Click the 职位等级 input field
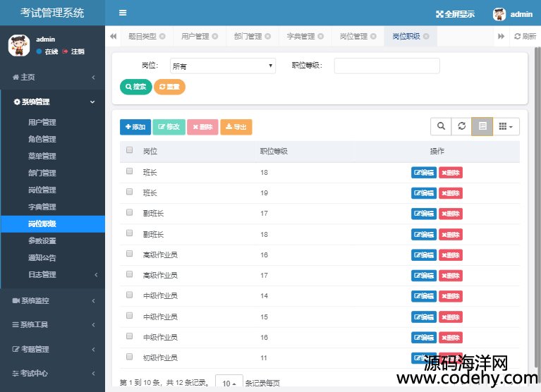 (387, 66)
